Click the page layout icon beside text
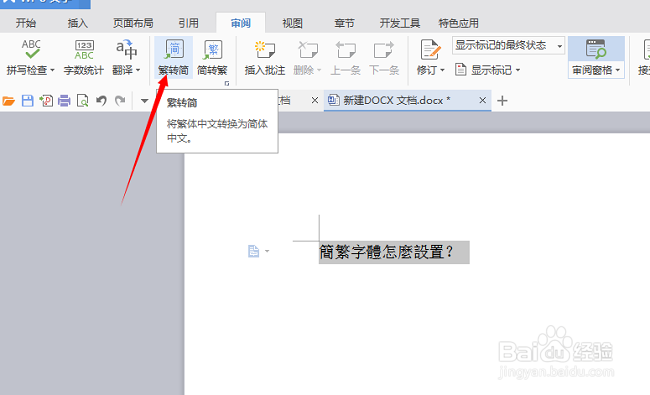650x395 pixels. coord(254,251)
